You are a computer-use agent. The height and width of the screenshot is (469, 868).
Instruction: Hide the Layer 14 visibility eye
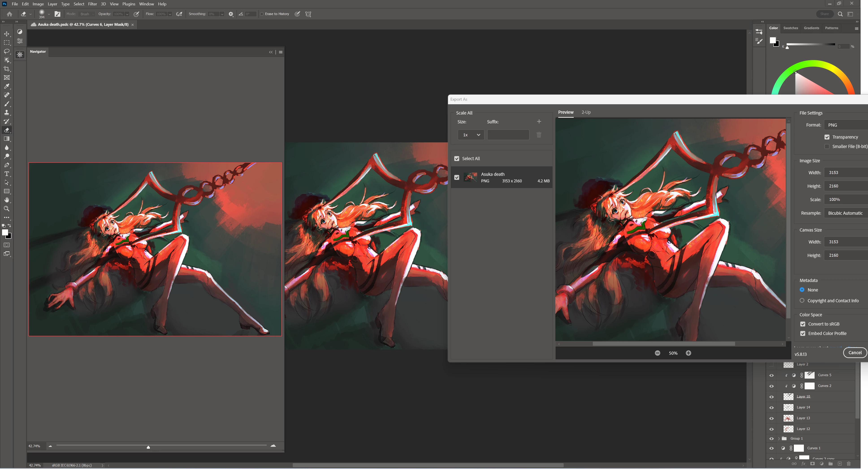[771, 407]
